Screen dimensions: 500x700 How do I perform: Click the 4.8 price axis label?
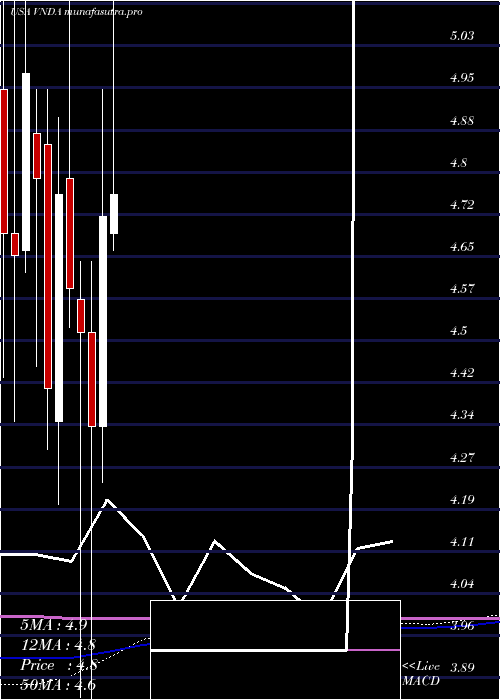[458, 162]
